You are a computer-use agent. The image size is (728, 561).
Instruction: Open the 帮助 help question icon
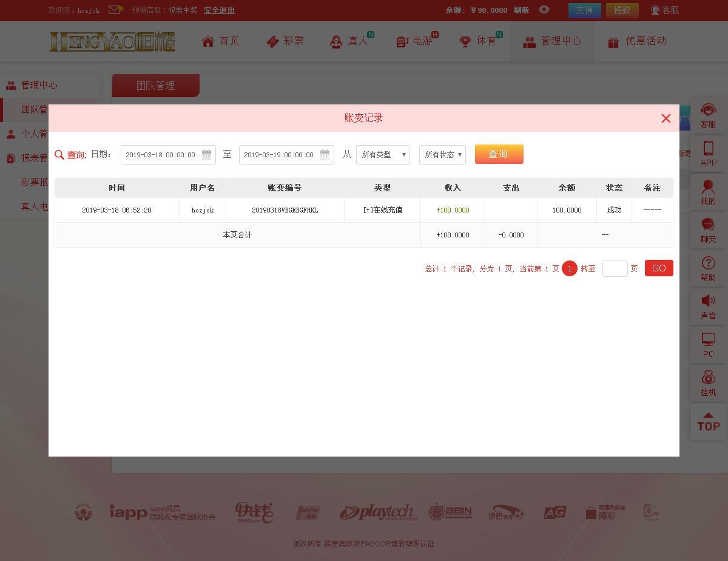[x=708, y=263]
